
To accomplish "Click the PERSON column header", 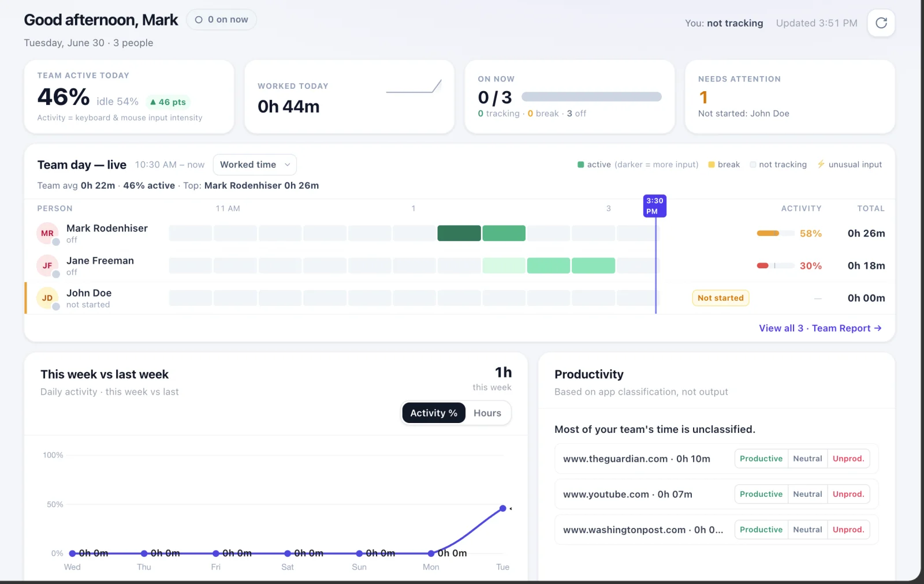I will (x=55, y=208).
